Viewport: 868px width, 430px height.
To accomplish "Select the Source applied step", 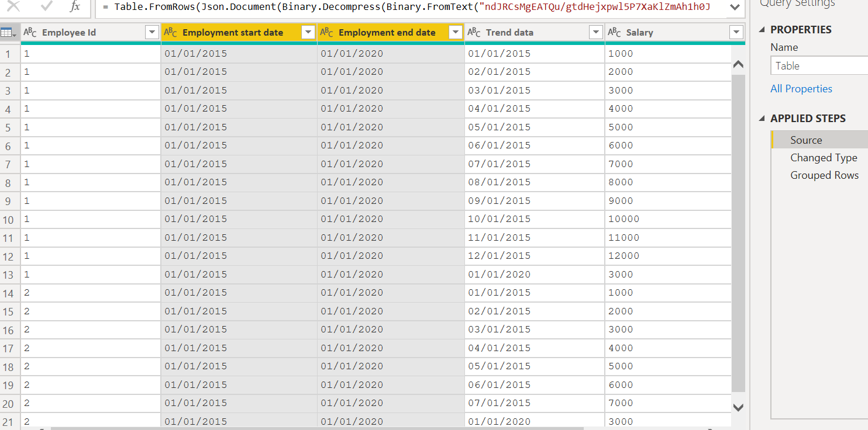I will point(819,140).
